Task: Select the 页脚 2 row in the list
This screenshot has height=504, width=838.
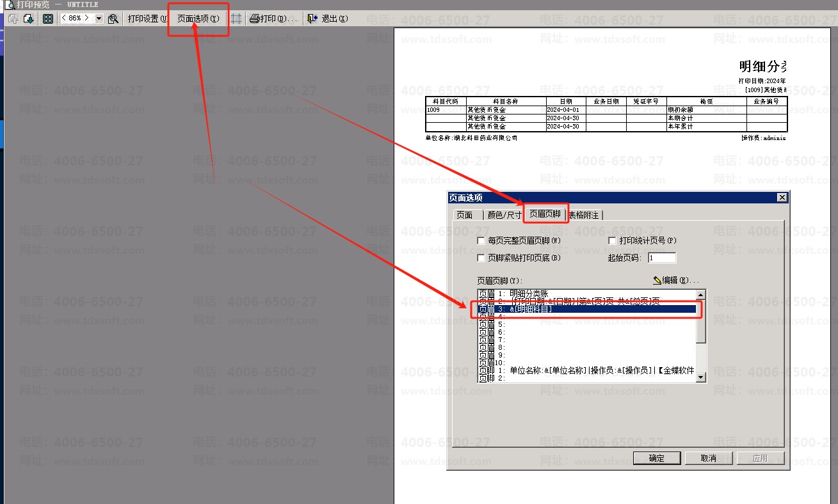Action: pyautogui.click(x=586, y=378)
